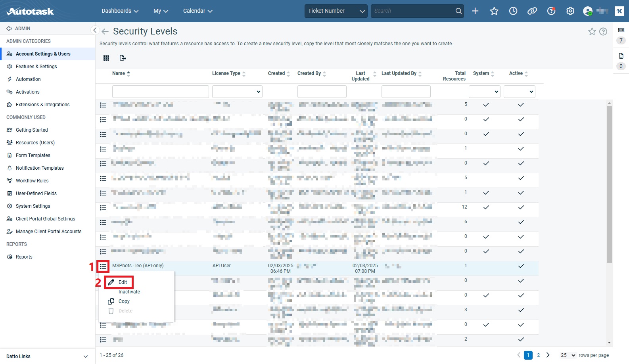This screenshot has width=629, height=364.
Task: Open the first row's context menu icon
Action: point(103,105)
